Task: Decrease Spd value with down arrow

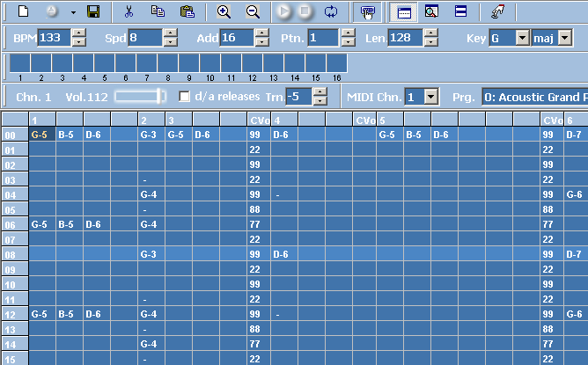Action: (170, 42)
